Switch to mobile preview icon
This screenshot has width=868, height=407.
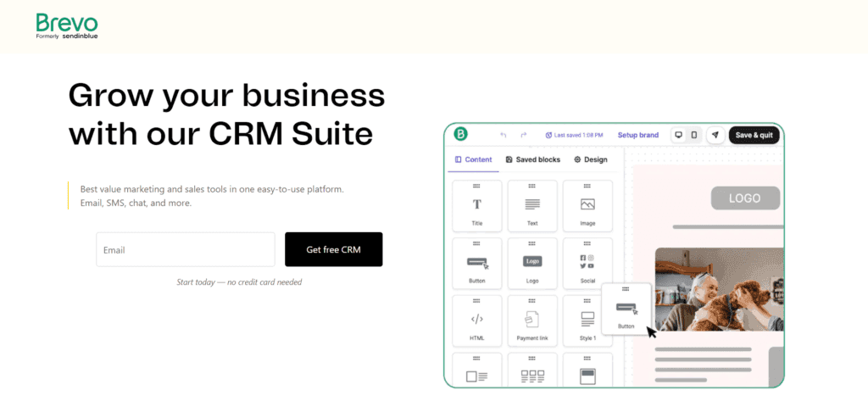pyautogui.click(x=693, y=135)
